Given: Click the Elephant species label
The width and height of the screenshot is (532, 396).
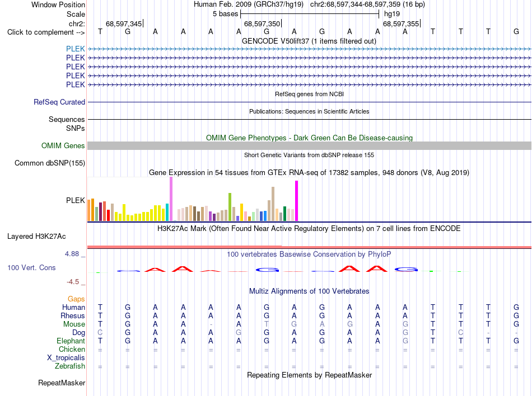Looking at the screenshot, I should point(71,341).
